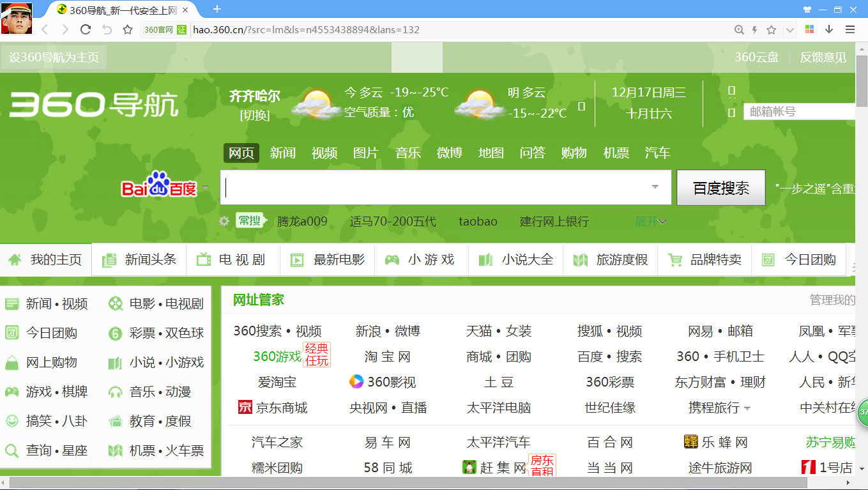868x490 pixels.
Task: Open the 电视剧 nav tab
Action: click(x=232, y=259)
